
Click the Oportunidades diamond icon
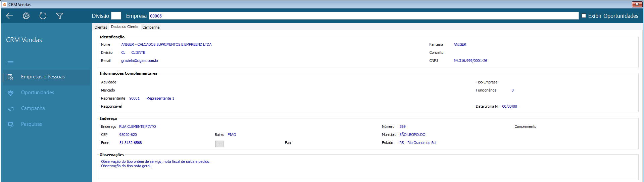[x=10, y=93]
